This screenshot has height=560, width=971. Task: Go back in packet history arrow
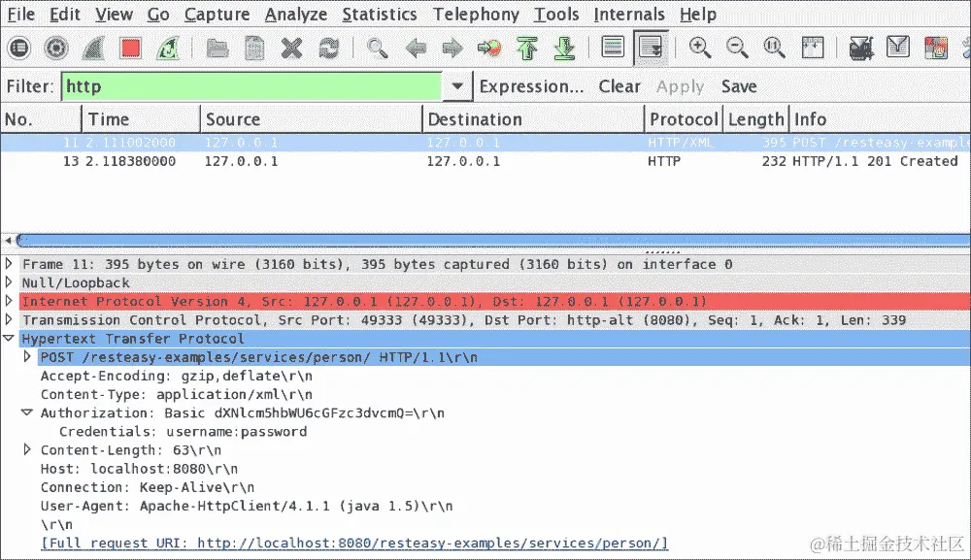point(416,48)
